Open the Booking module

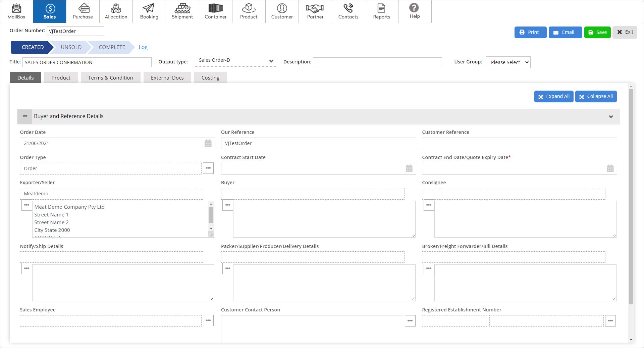point(149,11)
